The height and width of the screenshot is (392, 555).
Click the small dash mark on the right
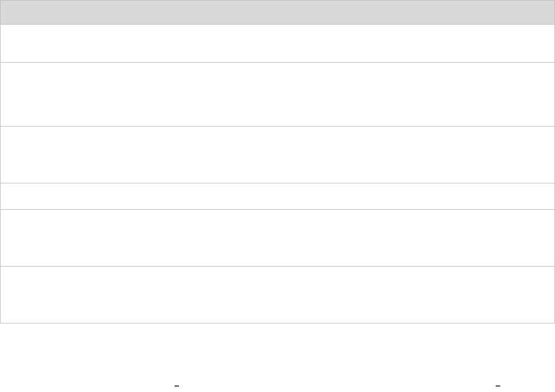498,386
